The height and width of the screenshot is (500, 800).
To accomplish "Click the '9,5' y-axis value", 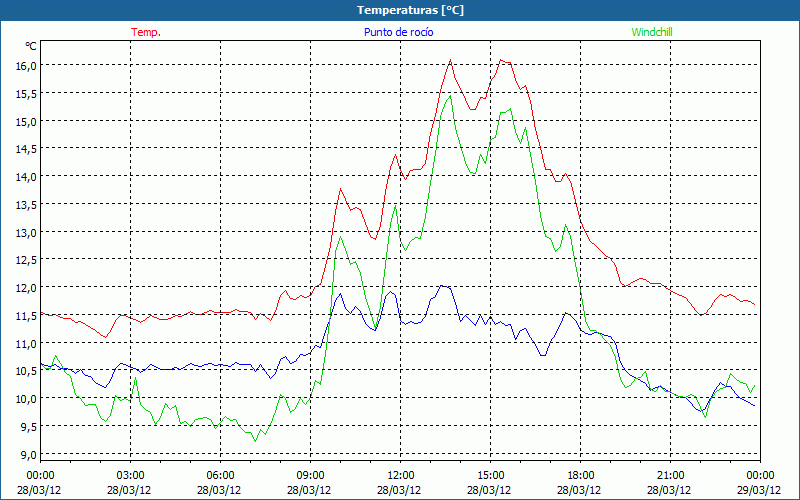I will [28, 427].
